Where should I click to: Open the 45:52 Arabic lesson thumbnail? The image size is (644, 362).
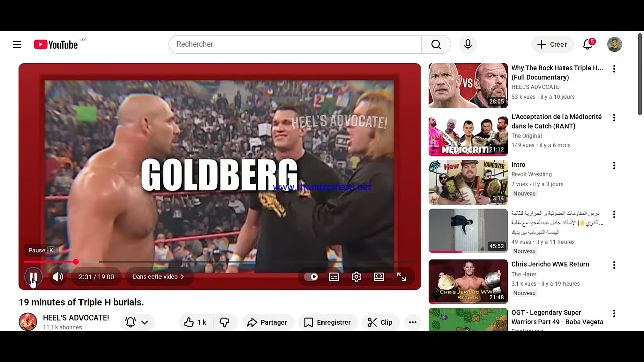pyautogui.click(x=468, y=231)
